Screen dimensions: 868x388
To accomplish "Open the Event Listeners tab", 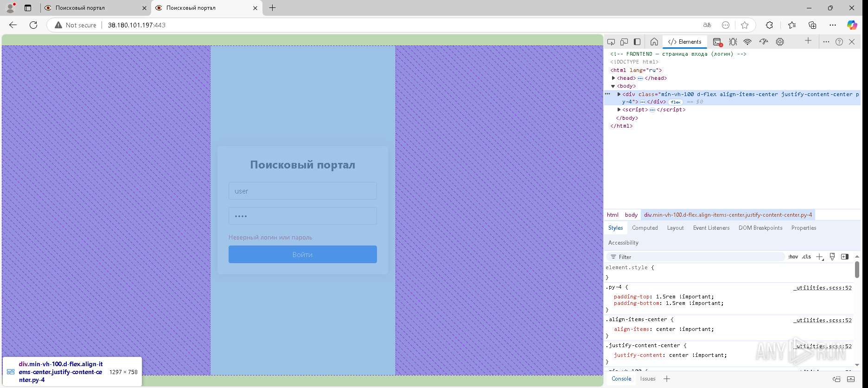I will pos(711,228).
